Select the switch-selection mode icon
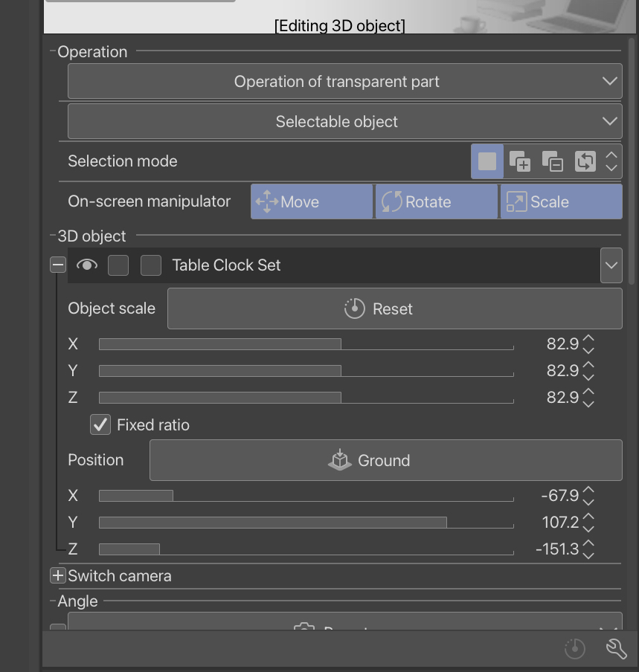Image resolution: width=639 pixels, height=672 pixels. tap(585, 161)
